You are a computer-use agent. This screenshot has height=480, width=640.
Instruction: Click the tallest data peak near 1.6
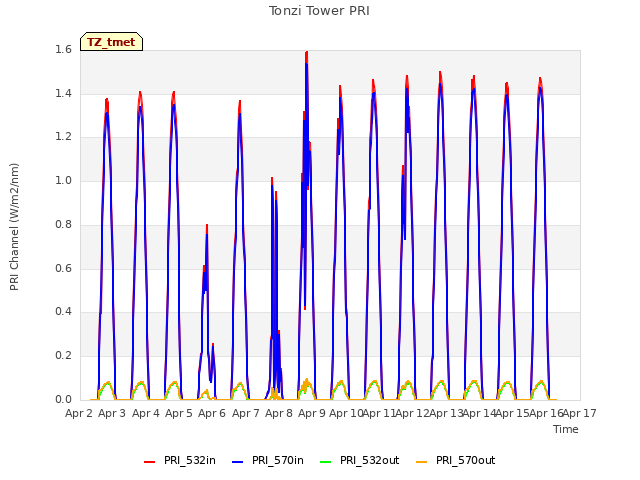click(307, 54)
